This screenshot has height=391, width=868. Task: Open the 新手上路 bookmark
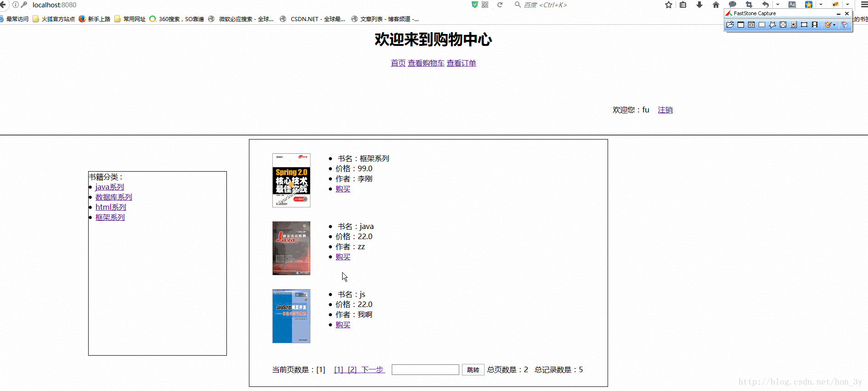coord(95,19)
